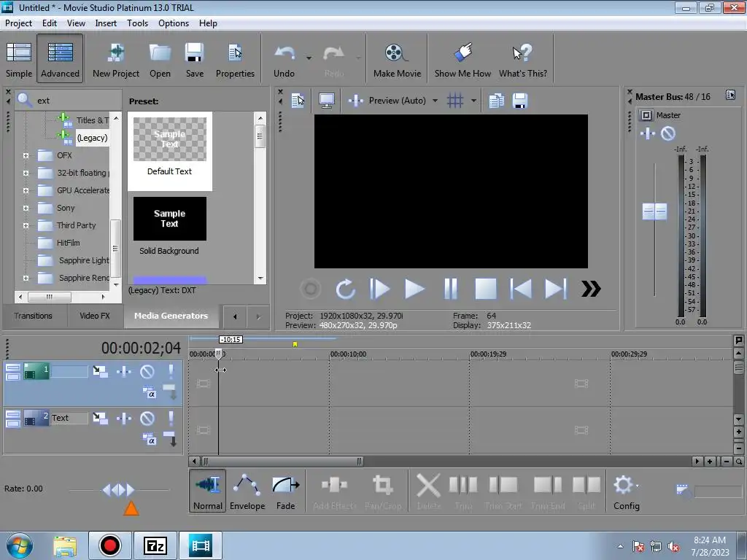Undo the last action
747x560 pixels.
click(284, 60)
